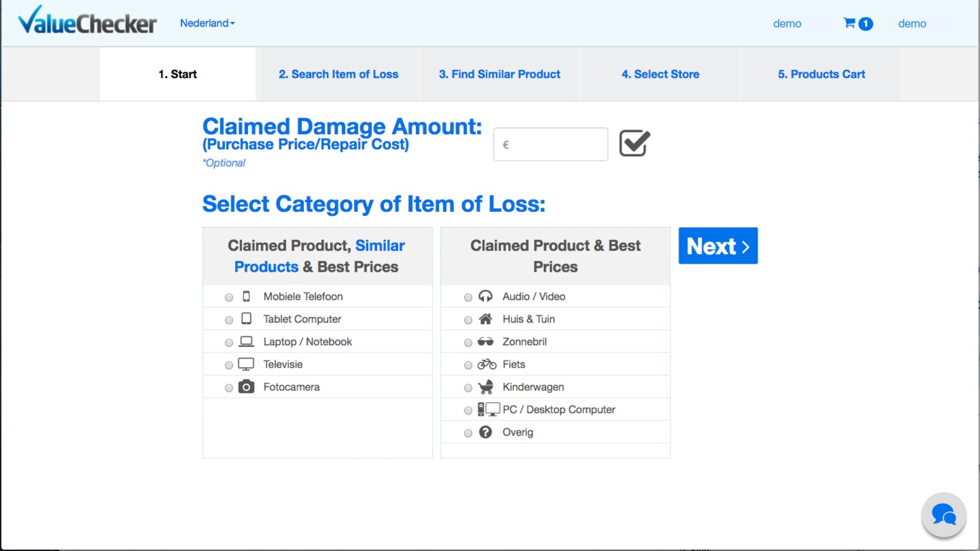Click the Fotocamera camera icon
This screenshot has height=551, width=980.
pos(246,387)
